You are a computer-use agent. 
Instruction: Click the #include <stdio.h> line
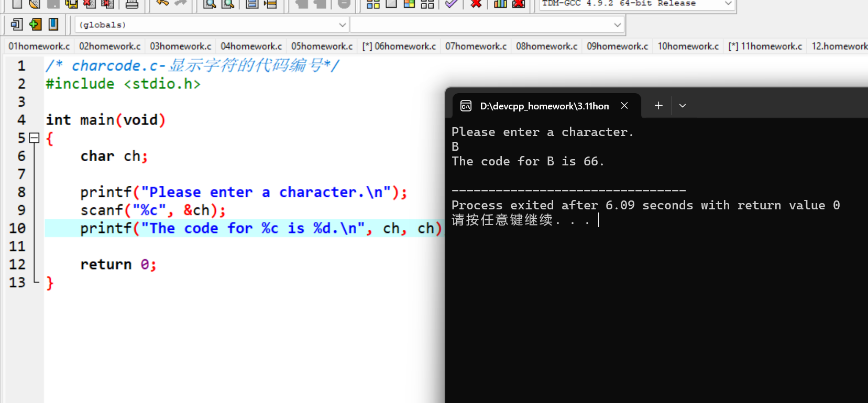tap(123, 84)
